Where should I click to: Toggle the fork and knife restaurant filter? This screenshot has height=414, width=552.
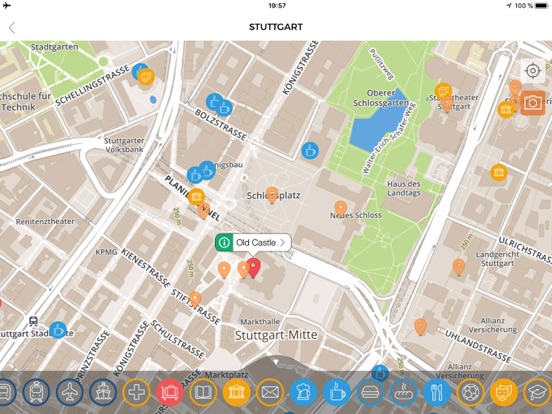[x=437, y=392]
